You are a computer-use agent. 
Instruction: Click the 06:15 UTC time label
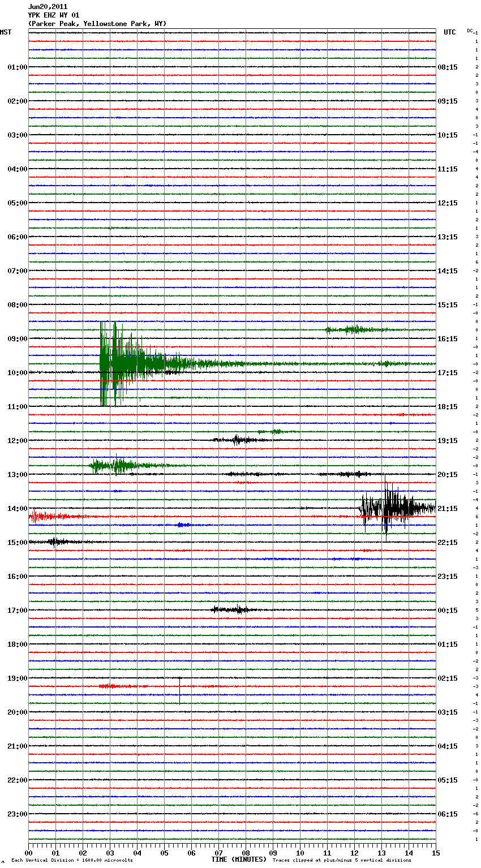click(448, 814)
